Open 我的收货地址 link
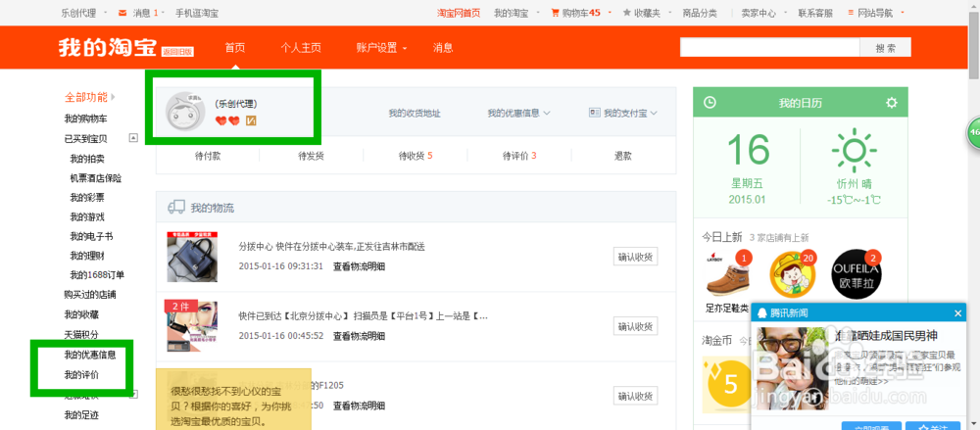The width and height of the screenshot is (980, 430). click(x=415, y=113)
